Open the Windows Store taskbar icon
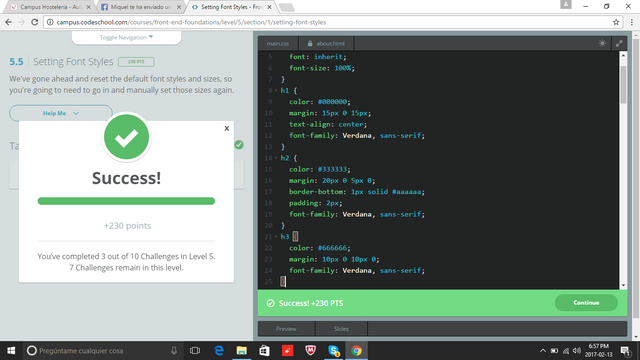The width and height of the screenshot is (640, 360). (264, 351)
